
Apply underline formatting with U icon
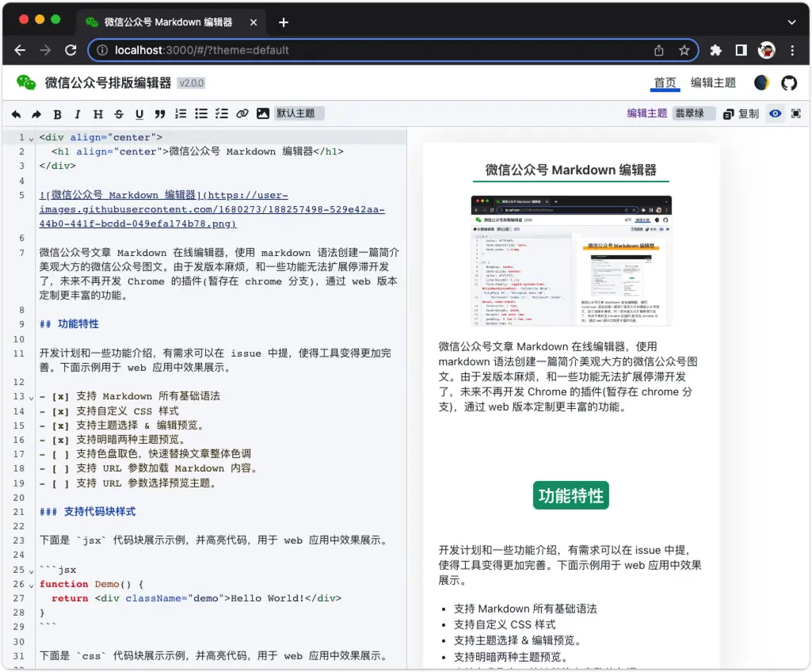[x=139, y=114]
